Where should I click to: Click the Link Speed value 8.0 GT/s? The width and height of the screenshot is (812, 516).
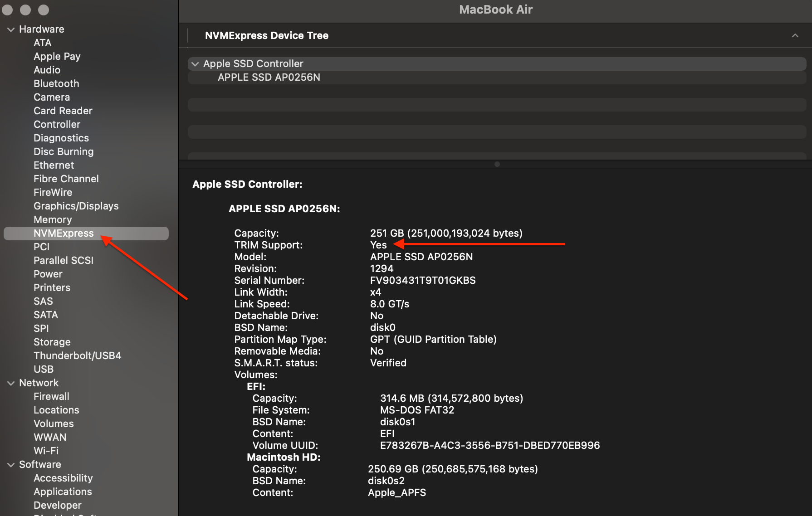click(x=390, y=304)
